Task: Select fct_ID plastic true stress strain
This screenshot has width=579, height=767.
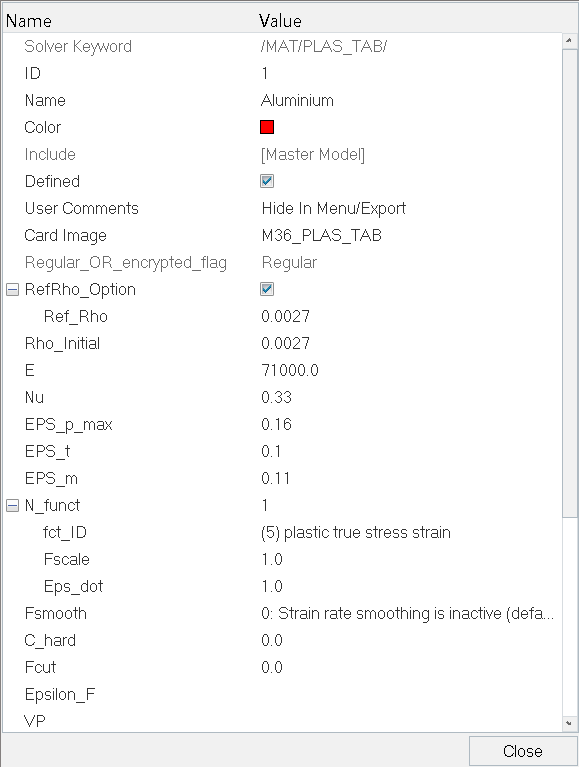Action: [356, 532]
